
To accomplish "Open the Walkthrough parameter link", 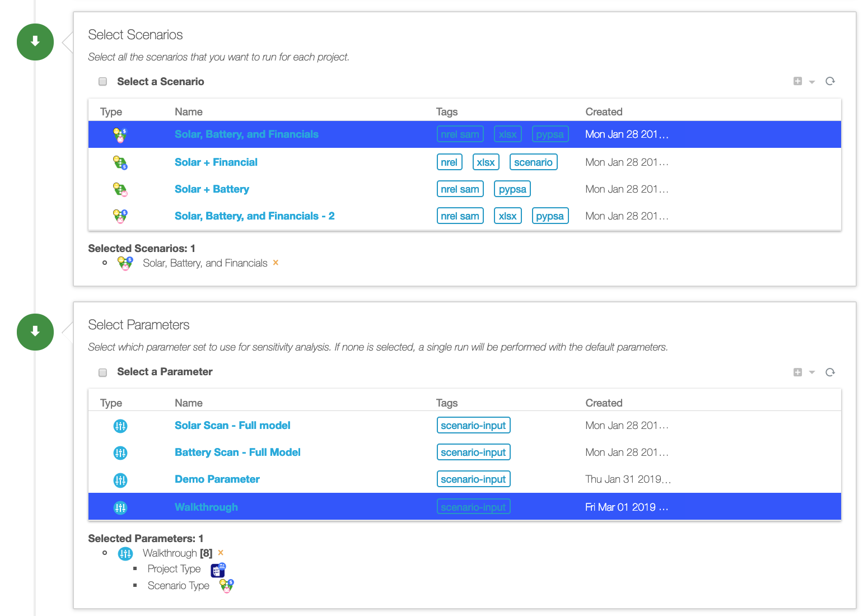I will click(206, 507).
